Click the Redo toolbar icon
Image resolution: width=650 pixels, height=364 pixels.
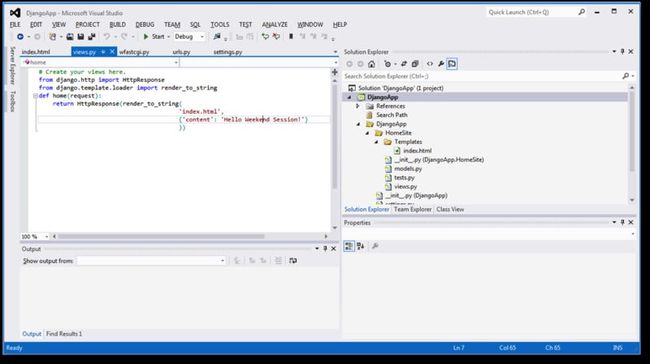tap(124, 37)
